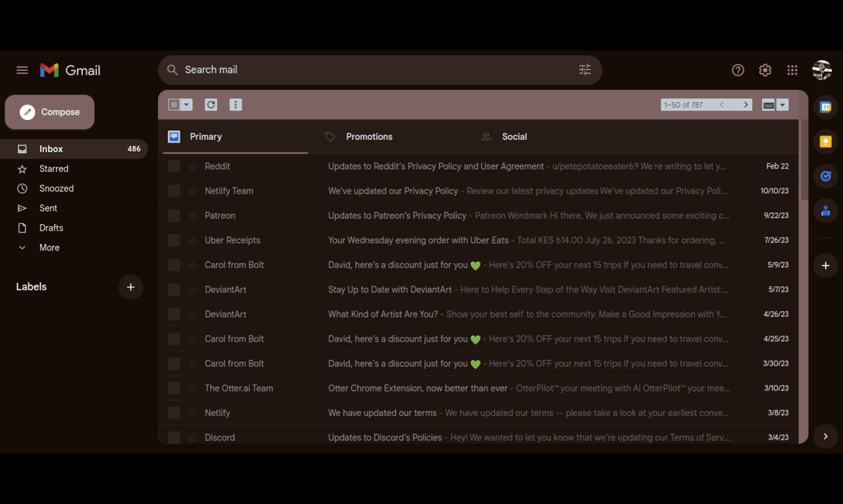Open Uber Eats Wednesday order email
This screenshot has height=504, width=843.
(478, 240)
